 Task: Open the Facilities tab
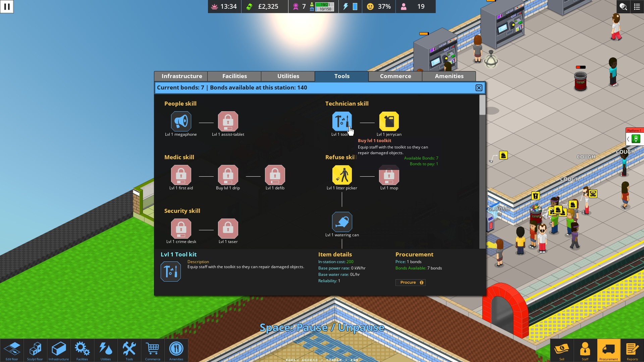click(234, 75)
